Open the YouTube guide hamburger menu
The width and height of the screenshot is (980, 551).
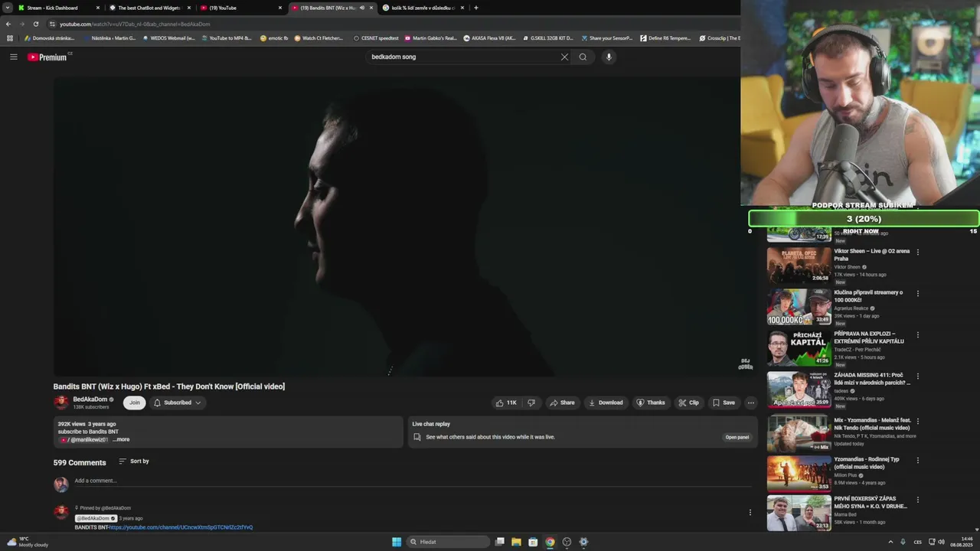click(x=13, y=57)
